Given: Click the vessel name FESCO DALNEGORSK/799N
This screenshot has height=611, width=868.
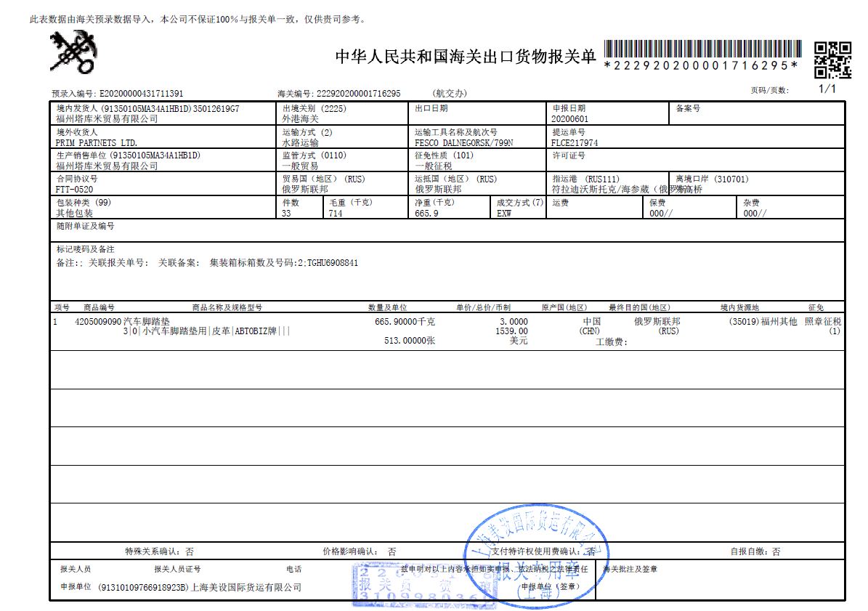Looking at the screenshot, I should tap(463, 143).
